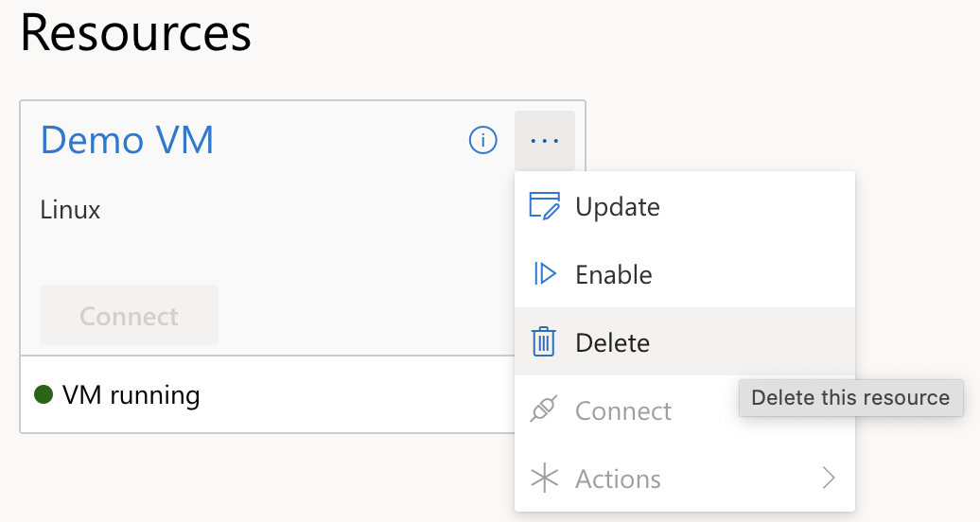The width and height of the screenshot is (980, 522).
Task: Pick the Delete menu entry label
Action: coord(612,342)
